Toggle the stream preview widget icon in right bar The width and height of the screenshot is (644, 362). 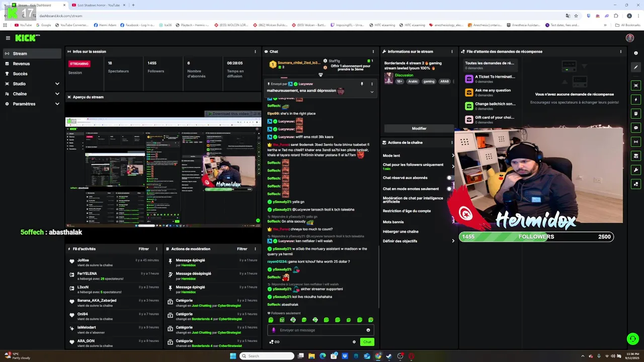pos(636,85)
